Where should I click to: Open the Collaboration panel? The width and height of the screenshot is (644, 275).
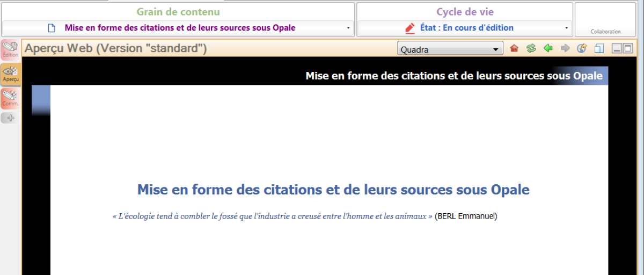pyautogui.click(x=605, y=19)
